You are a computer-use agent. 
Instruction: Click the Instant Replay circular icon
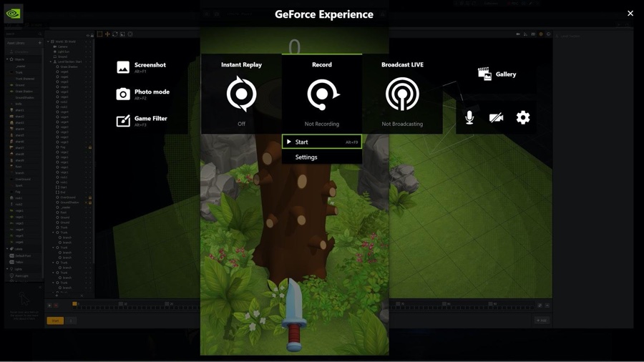(242, 94)
